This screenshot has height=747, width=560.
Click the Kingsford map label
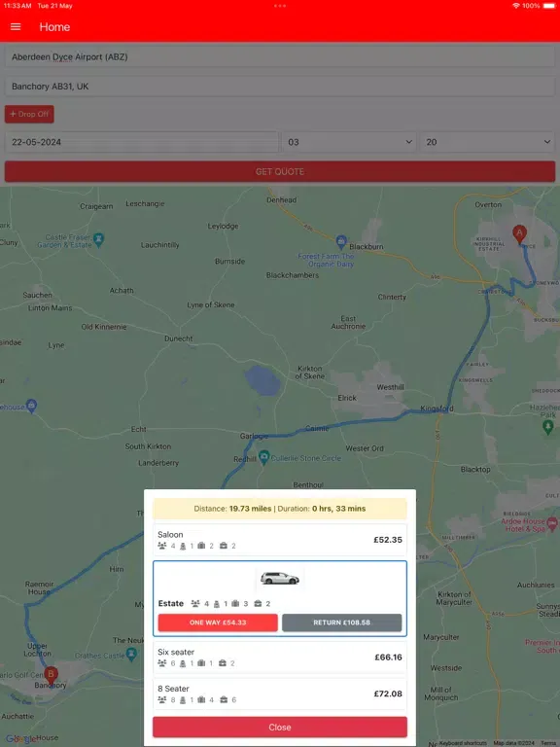437,409
